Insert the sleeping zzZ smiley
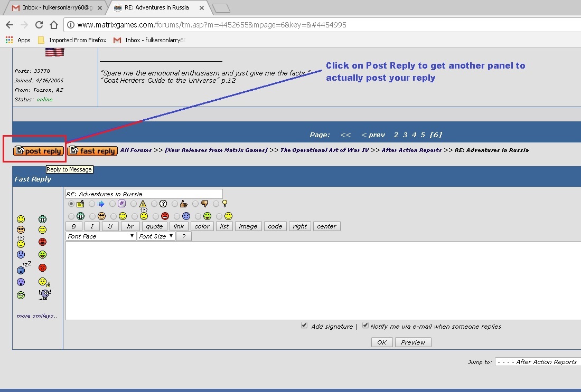Screen dimensions: 581x392 point(23,267)
